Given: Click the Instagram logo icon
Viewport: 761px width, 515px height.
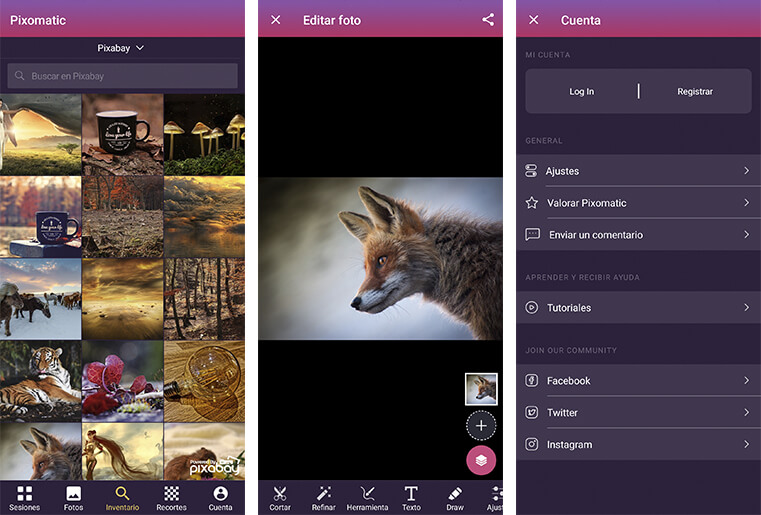Looking at the screenshot, I should (531, 444).
